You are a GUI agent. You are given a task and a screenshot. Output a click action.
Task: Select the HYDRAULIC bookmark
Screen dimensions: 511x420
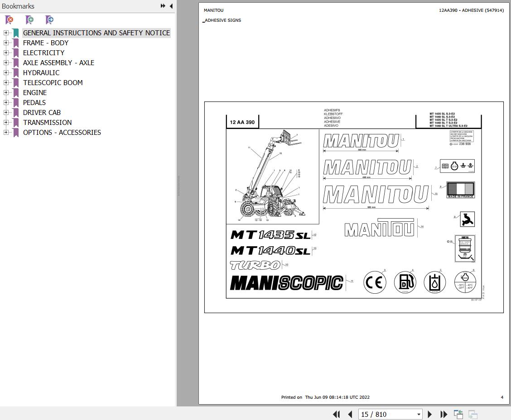pos(41,72)
